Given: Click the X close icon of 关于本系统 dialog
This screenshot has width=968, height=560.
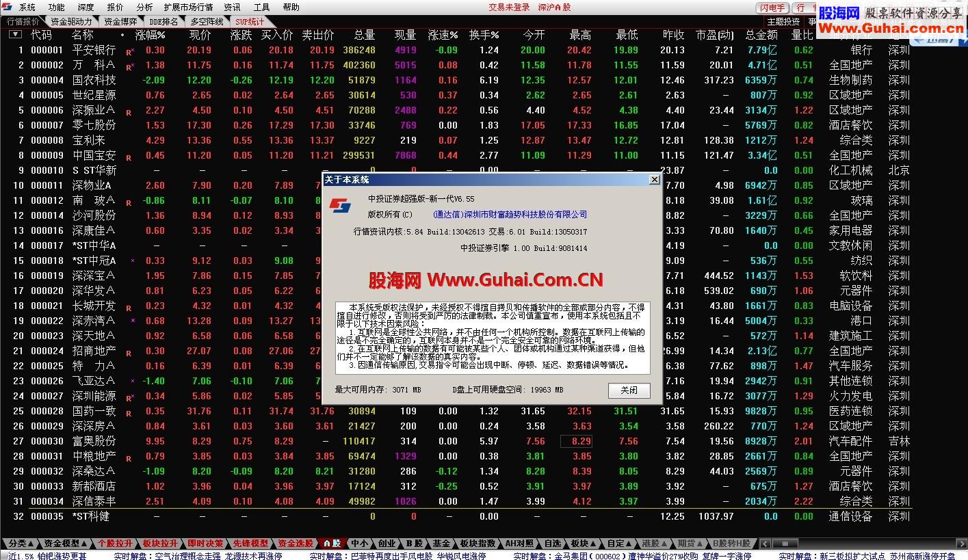Looking at the screenshot, I should (655, 179).
